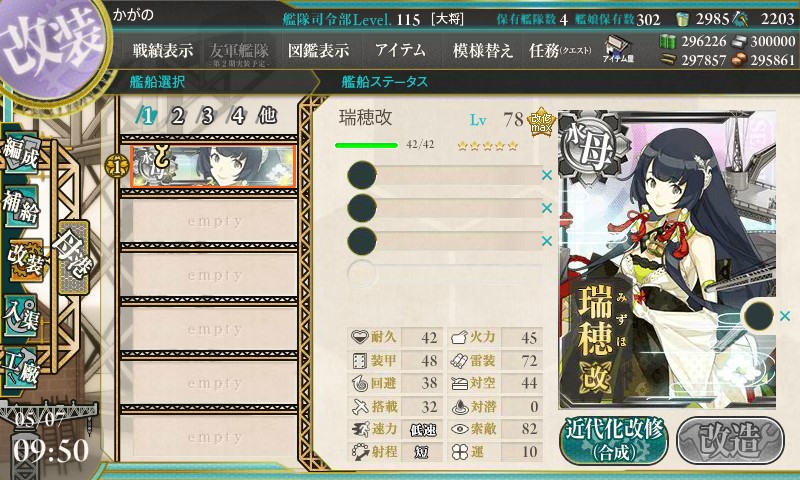
Task: Switch to fleet 3 tab
Action: pos(207,116)
